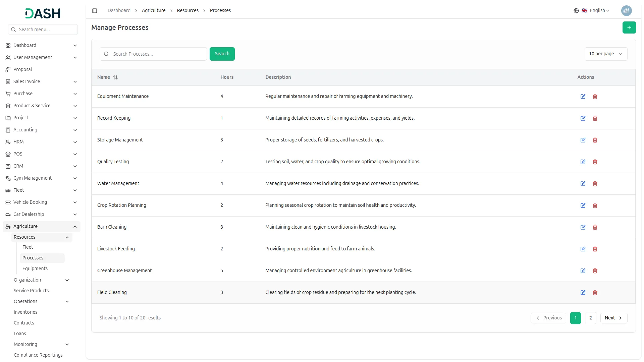Viewport: 644px width, 362px height.
Task: Go to Service Products menu item
Action: click(31, 291)
